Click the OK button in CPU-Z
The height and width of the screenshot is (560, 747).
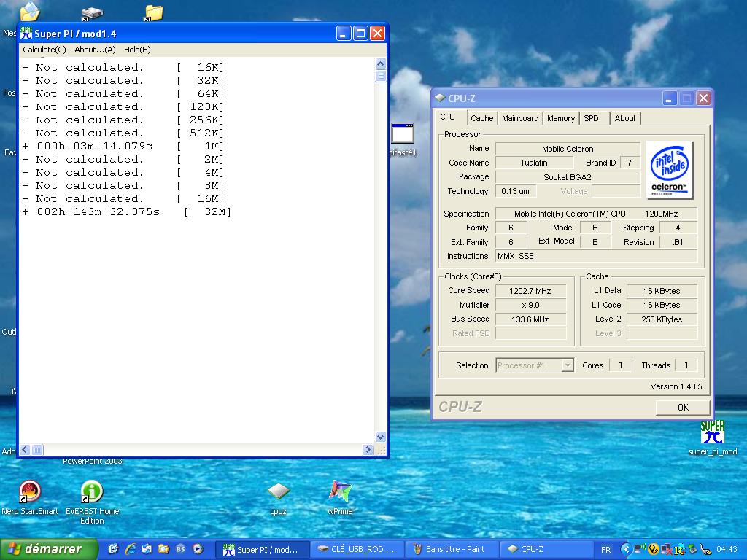(683, 407)
